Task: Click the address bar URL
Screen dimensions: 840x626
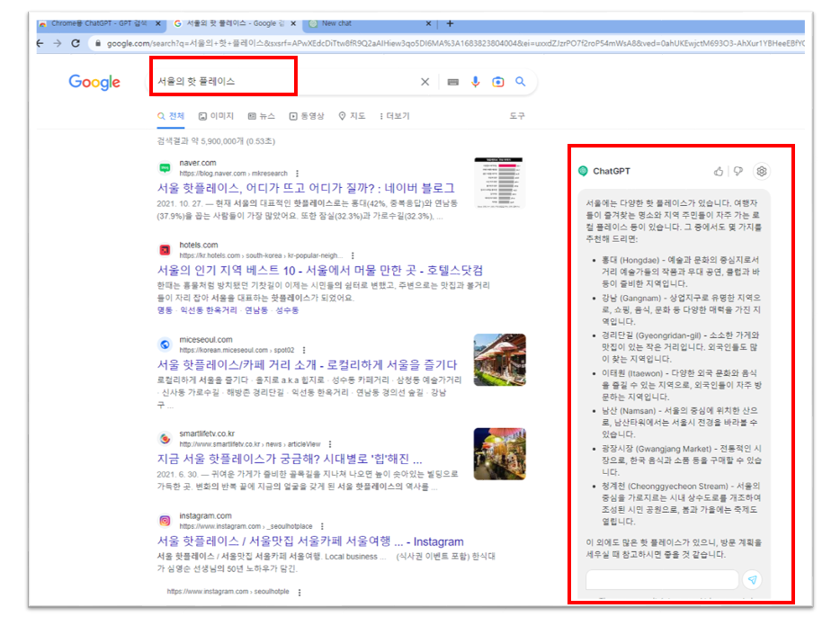Action: [x=455, y=43]
